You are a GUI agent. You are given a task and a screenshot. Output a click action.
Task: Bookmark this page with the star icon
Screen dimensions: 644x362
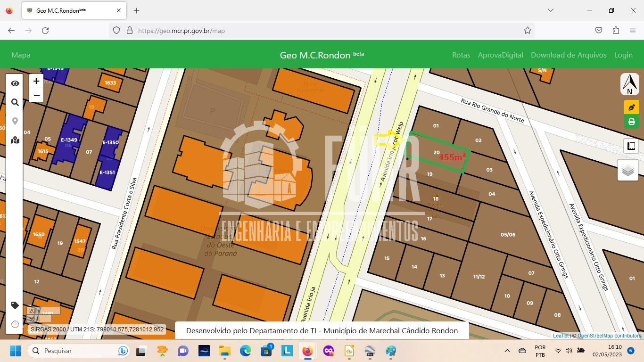tap(528, 31)
